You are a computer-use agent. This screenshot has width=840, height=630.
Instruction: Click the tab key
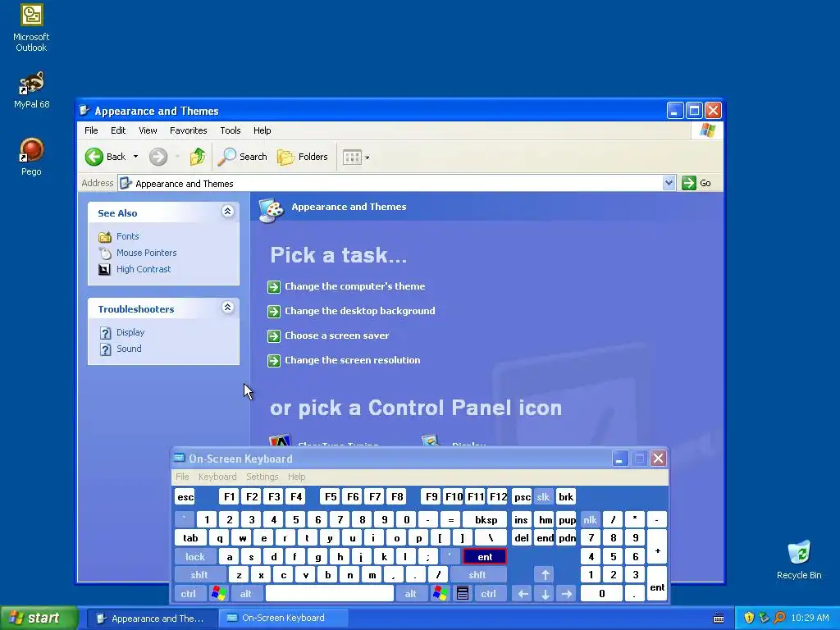click(x=190, y=538)
